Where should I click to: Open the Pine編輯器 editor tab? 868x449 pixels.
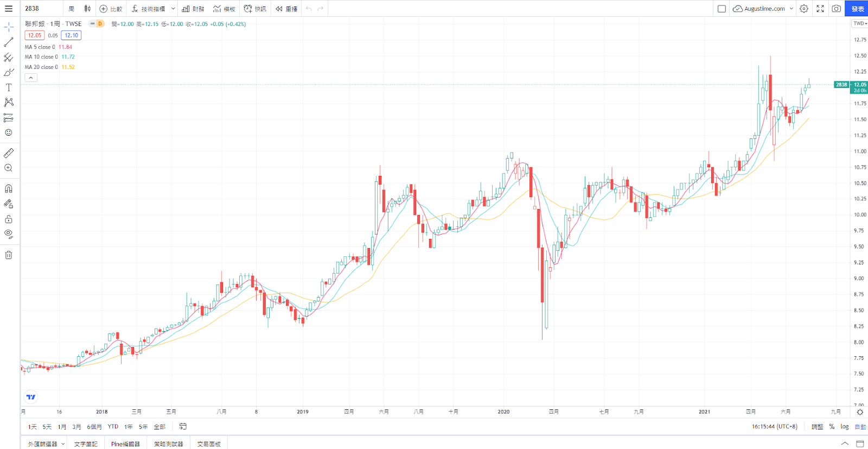(125, 444)
